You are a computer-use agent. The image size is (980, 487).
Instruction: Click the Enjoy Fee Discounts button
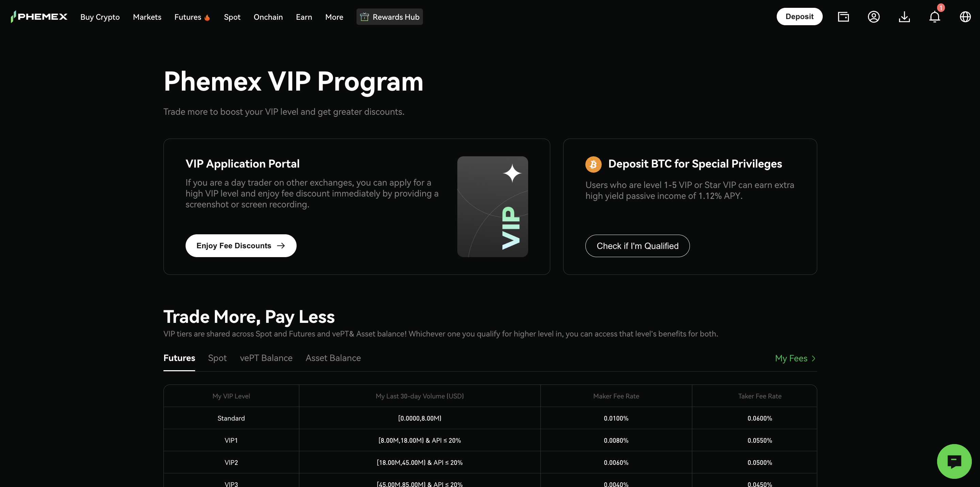point(241,246)
